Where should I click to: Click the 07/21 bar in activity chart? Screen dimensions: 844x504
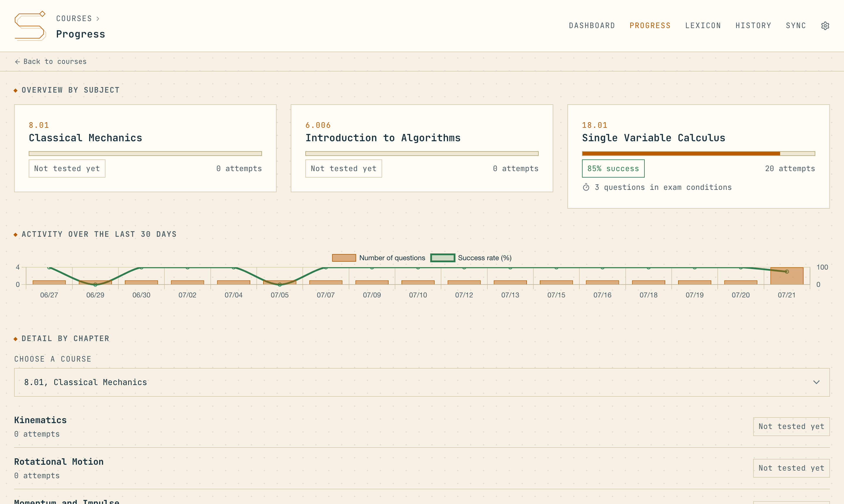[x=787, y=276]
